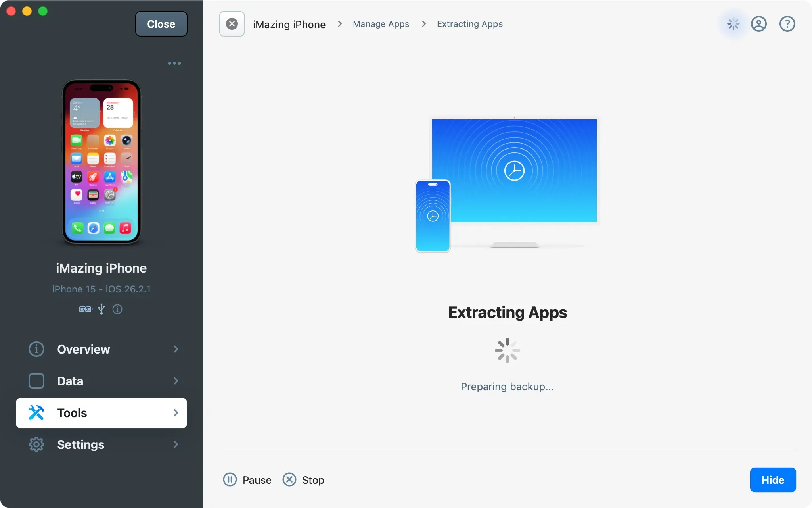Cancel the operation via breadcrumb X icon
812x508 pixels.
click(232, 24)
